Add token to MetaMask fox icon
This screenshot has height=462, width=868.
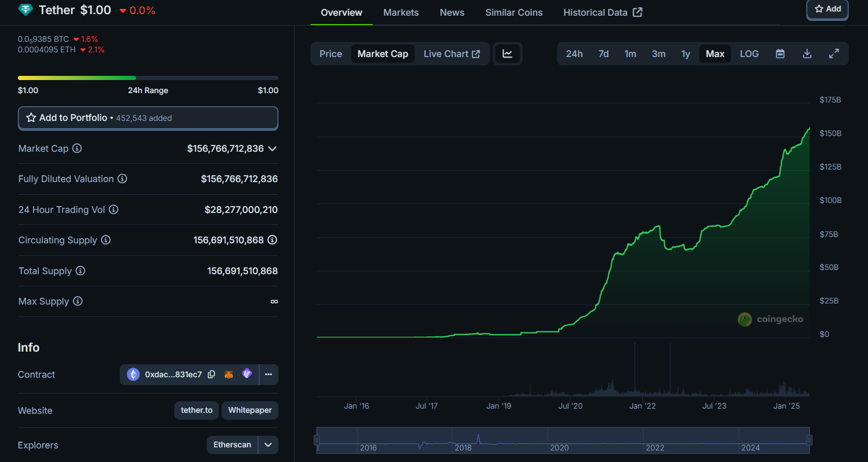(x=229, y=374)
